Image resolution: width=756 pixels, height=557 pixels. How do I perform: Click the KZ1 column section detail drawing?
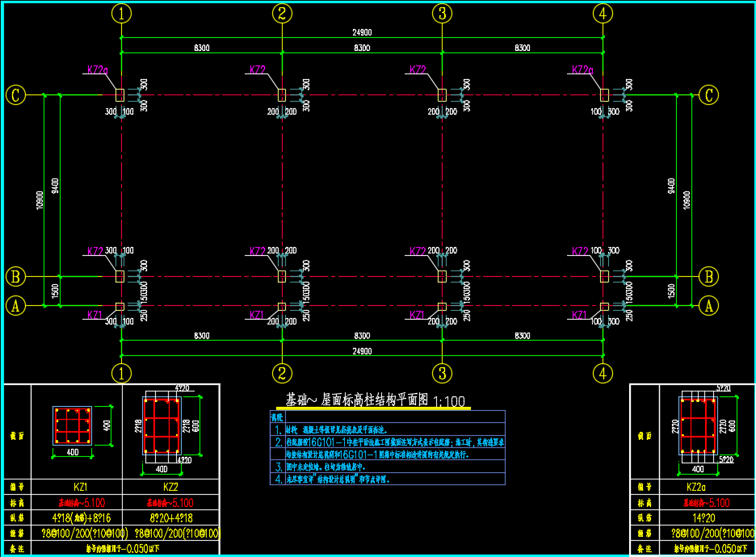pyautogui.click(x=71, y=425)
